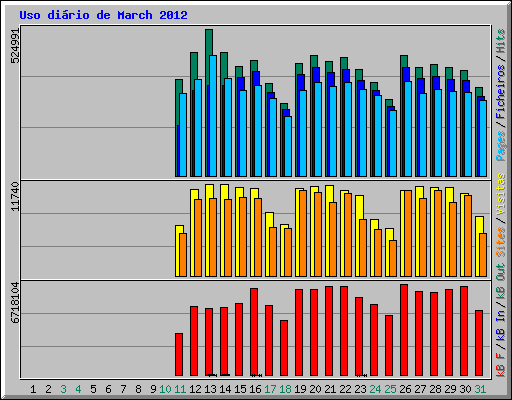Click green day 25 on the x-axis
The height and width of the screenshot is (400, 512).
390,389
